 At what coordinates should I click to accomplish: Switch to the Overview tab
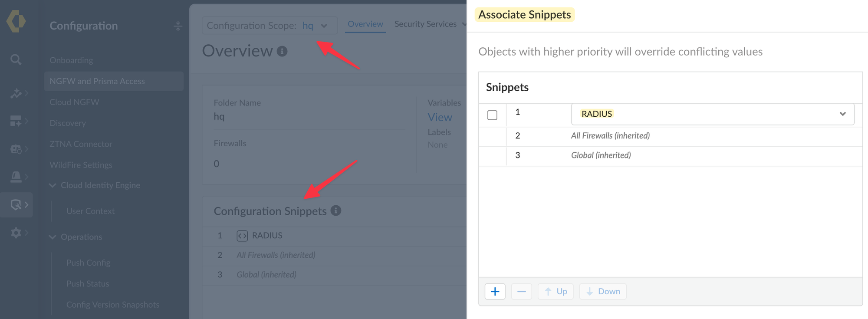tap(365, 24)
